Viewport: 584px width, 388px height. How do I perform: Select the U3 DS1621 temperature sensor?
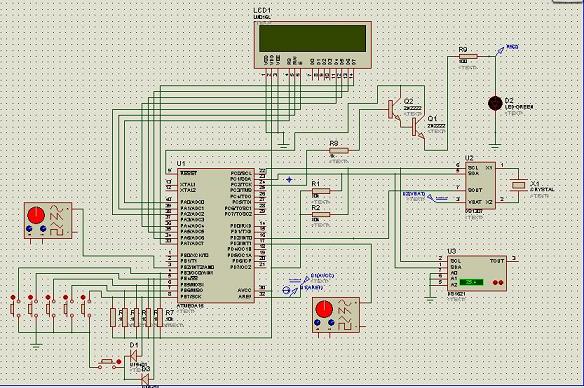coord(476,273)
